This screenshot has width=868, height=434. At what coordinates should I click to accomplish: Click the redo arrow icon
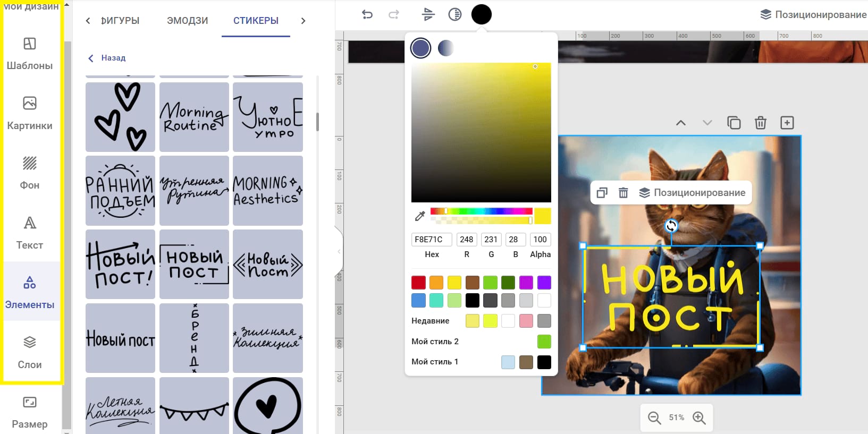(x=394, y=14)
